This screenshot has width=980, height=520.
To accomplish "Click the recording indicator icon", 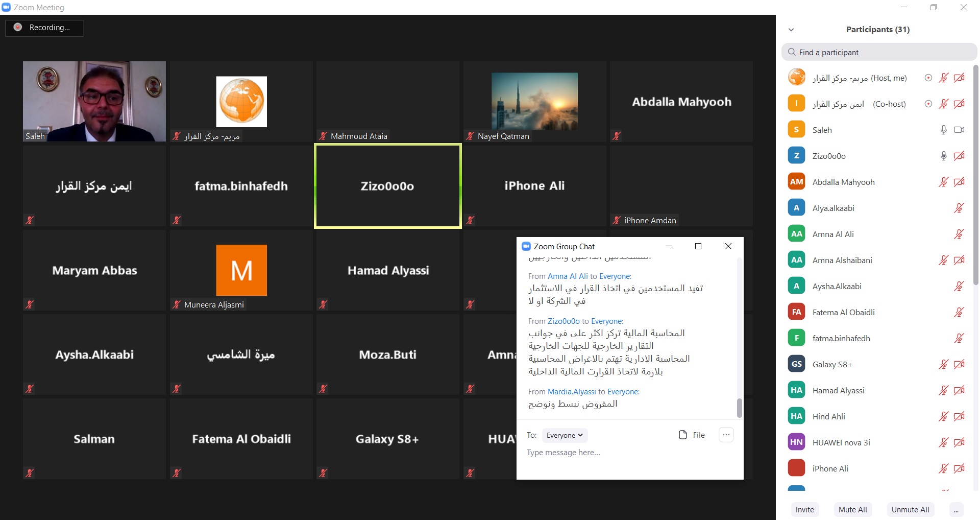I will [x=18, y=28].
